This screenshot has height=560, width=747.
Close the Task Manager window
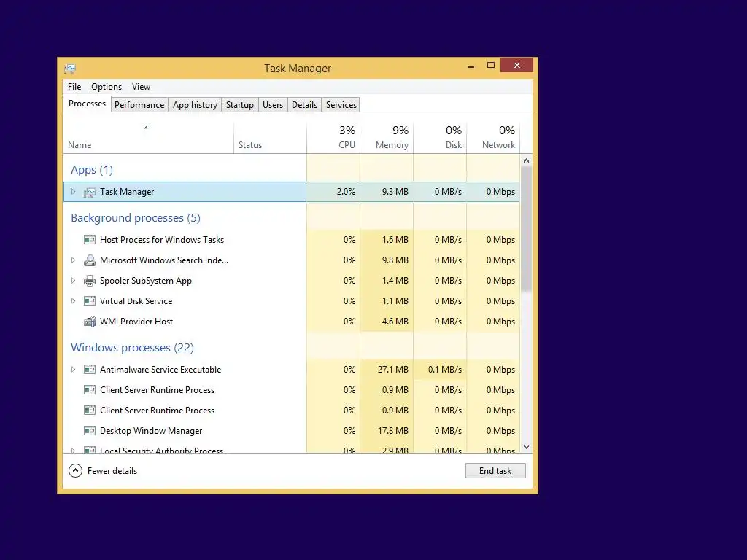pos(517,65)
